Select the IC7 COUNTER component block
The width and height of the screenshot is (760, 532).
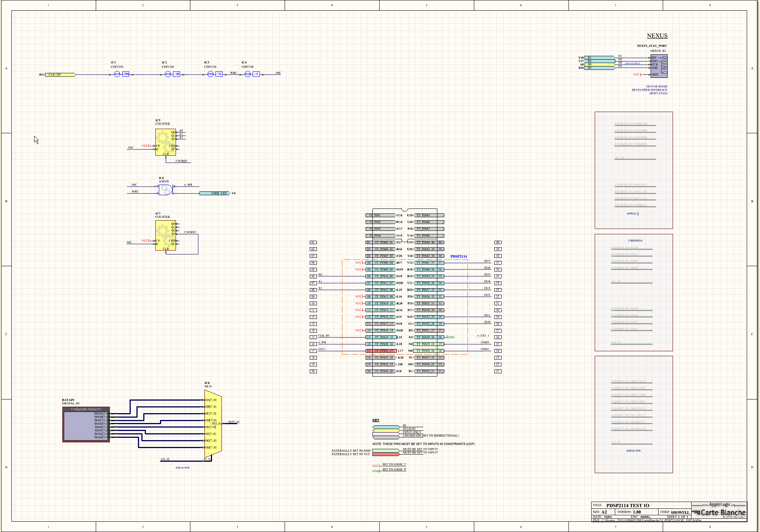coord(166,235)
